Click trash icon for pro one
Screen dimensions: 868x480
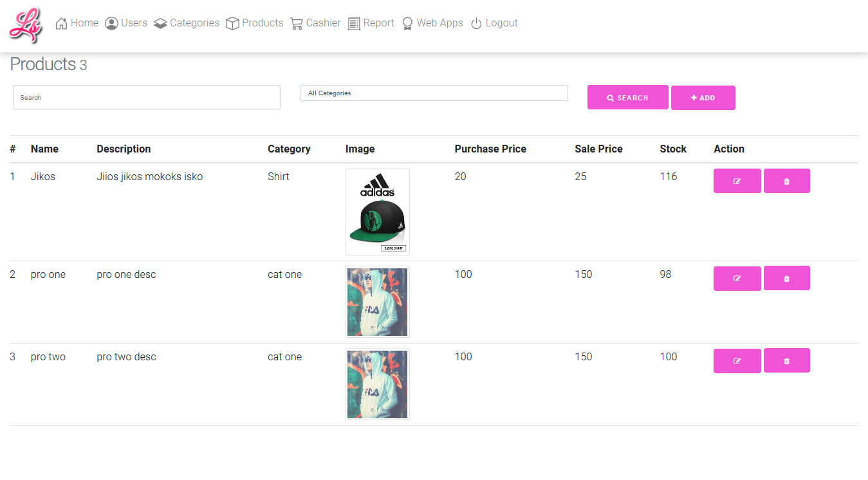click(x=786, y=279)
